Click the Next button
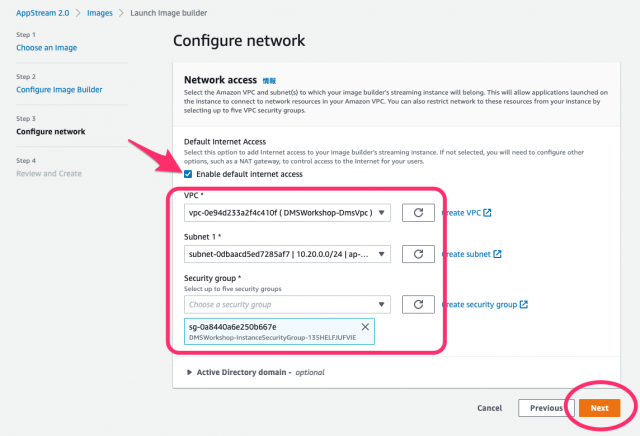This screenshot has height=436, width=640. coord(600,408)
